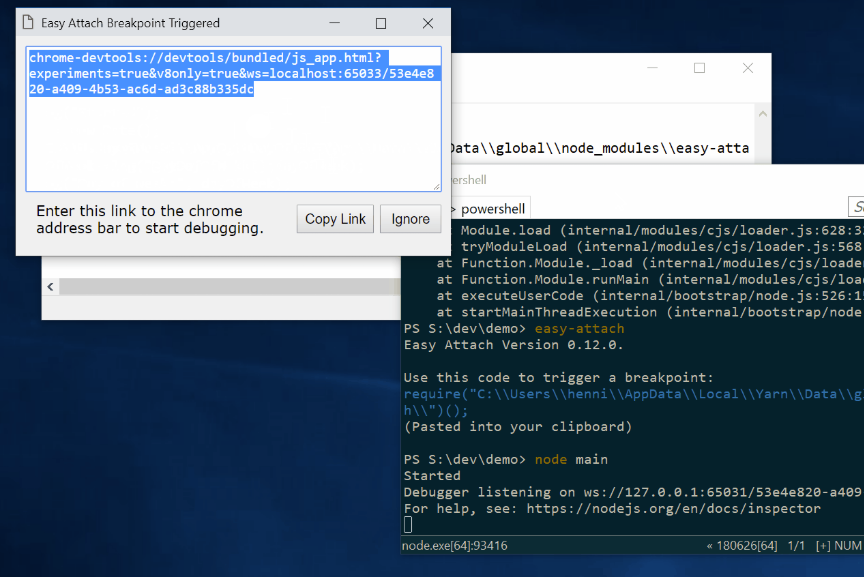Close the white background window
Image resolution: width=864 pixels, height=577 pixels.
pos(748,68)
